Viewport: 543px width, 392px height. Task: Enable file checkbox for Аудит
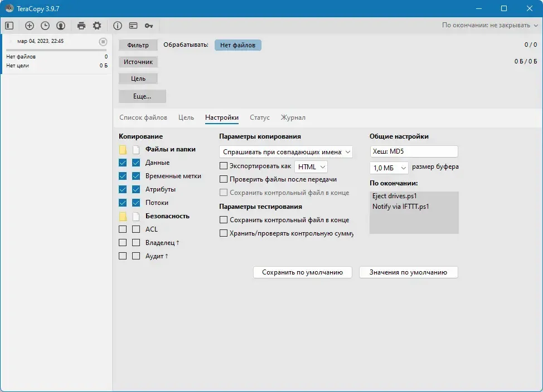[136, 256]
